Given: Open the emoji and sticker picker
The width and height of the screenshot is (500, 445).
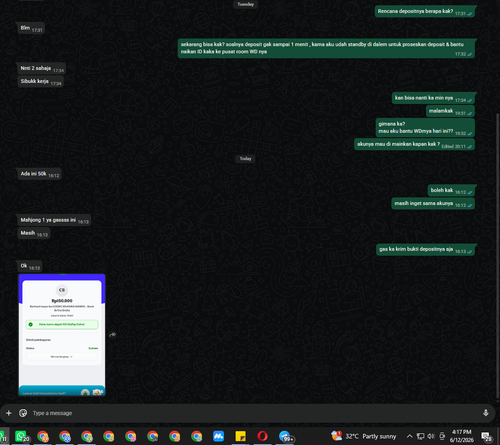Looking at the screenshot, I should [x=23, y=413].
